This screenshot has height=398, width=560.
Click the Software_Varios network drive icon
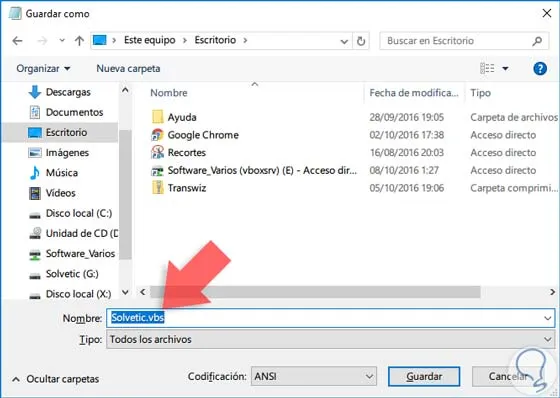point(35,254)
